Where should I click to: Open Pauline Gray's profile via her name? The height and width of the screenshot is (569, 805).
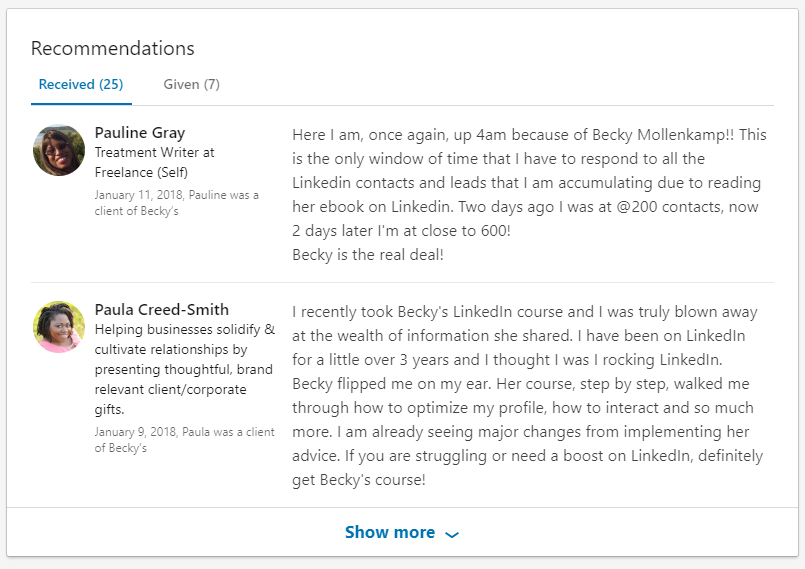tap(140, 132)
